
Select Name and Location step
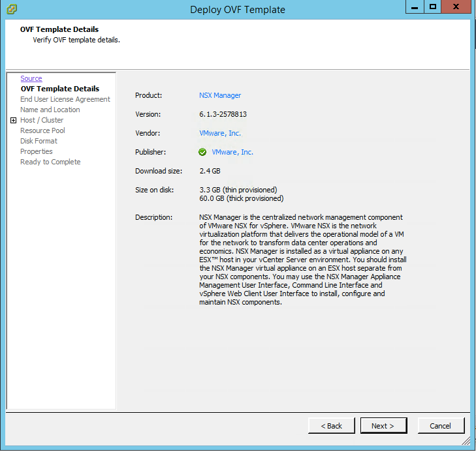(x=50, y=110)
